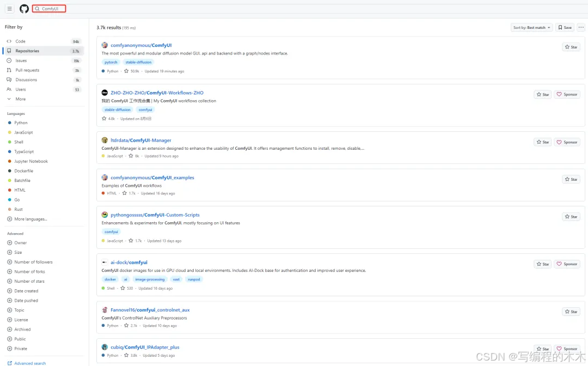
Task: Sponsor the ai-dock developer
Action: [567, 264]
